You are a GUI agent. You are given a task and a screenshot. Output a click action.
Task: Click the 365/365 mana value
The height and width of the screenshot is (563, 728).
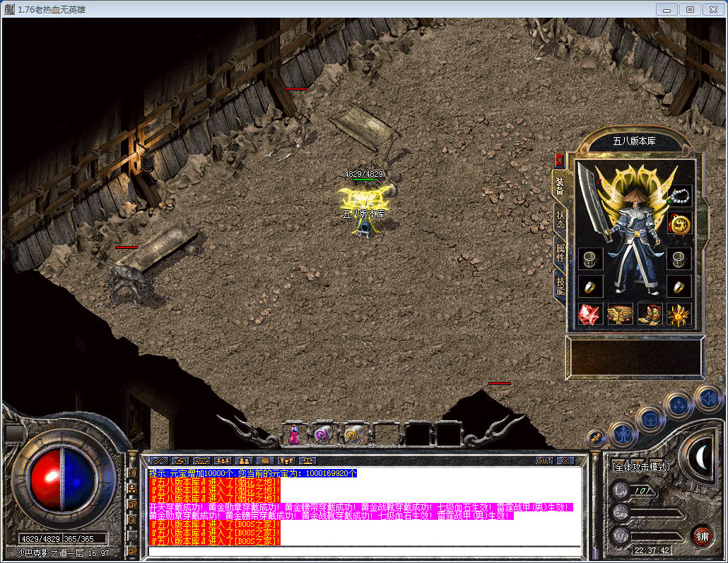click(x=78, y=539)
